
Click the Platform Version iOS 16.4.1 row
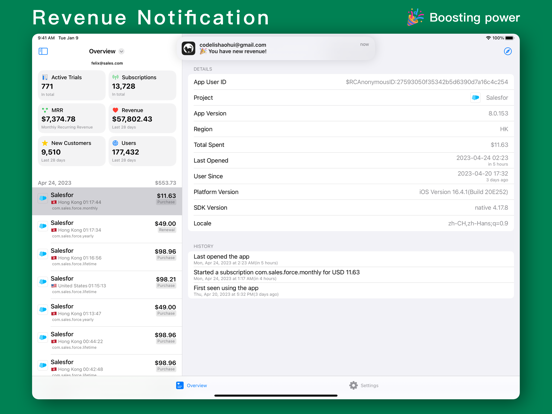point(351,192)
